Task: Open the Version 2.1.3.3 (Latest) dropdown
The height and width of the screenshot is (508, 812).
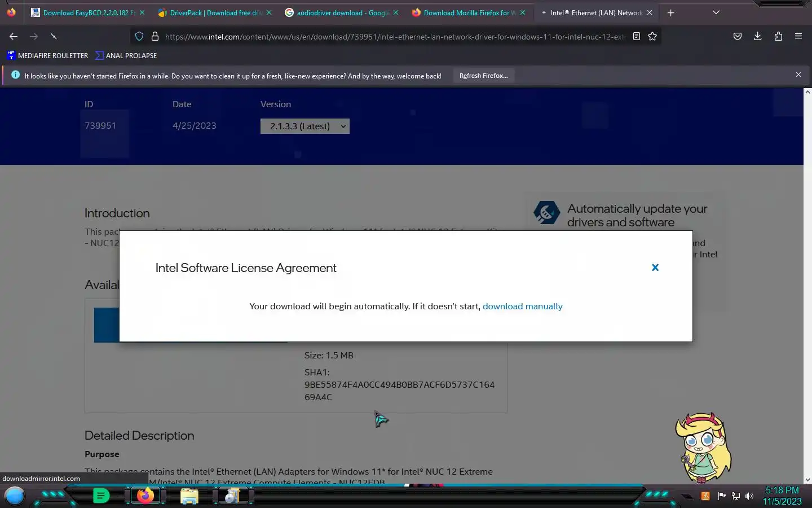Action: pos(305,126)
